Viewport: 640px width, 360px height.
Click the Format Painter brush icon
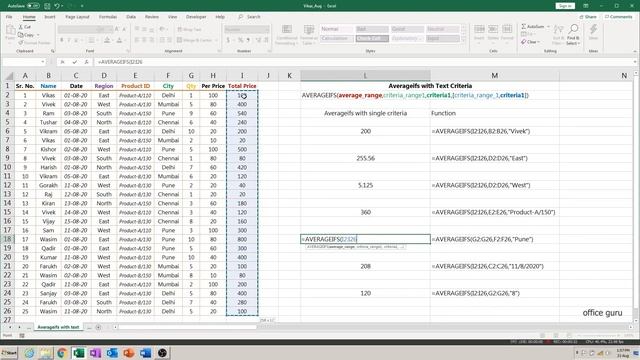click(x=21, y=42)
